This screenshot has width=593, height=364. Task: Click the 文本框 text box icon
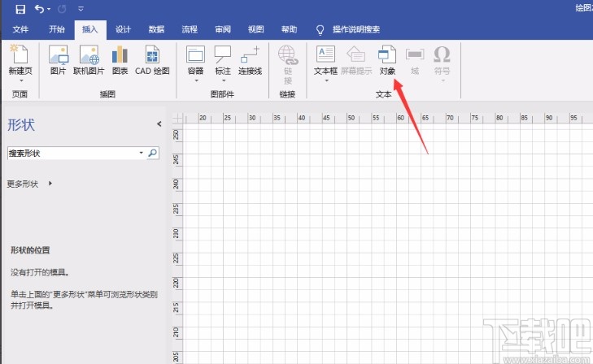click(x=325, y=54)
